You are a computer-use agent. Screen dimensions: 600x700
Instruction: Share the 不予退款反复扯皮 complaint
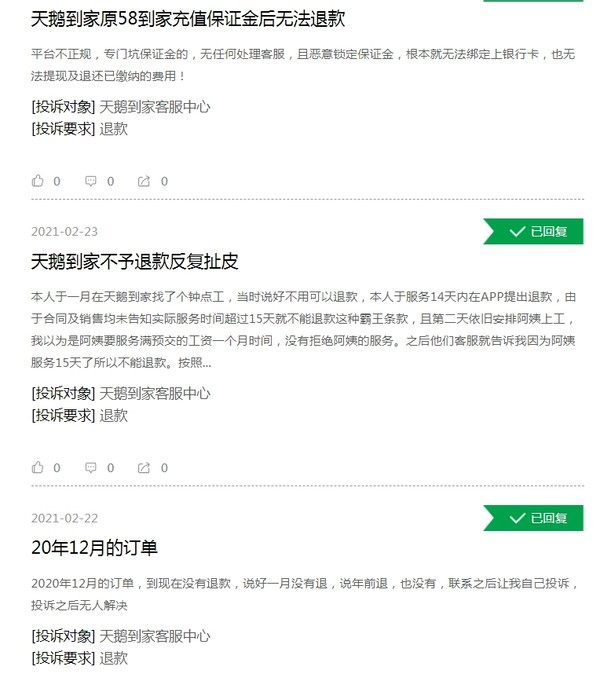pos(144,467)
